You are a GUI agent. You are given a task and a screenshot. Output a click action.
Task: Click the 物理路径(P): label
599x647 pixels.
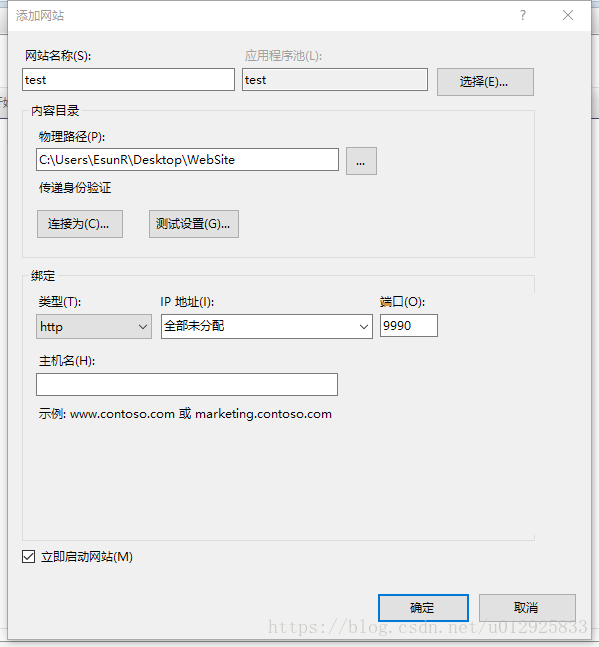72,137
